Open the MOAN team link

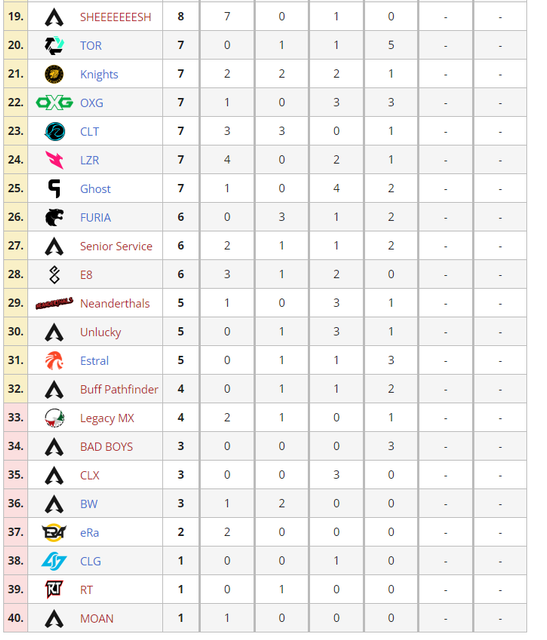click(97, 619)
